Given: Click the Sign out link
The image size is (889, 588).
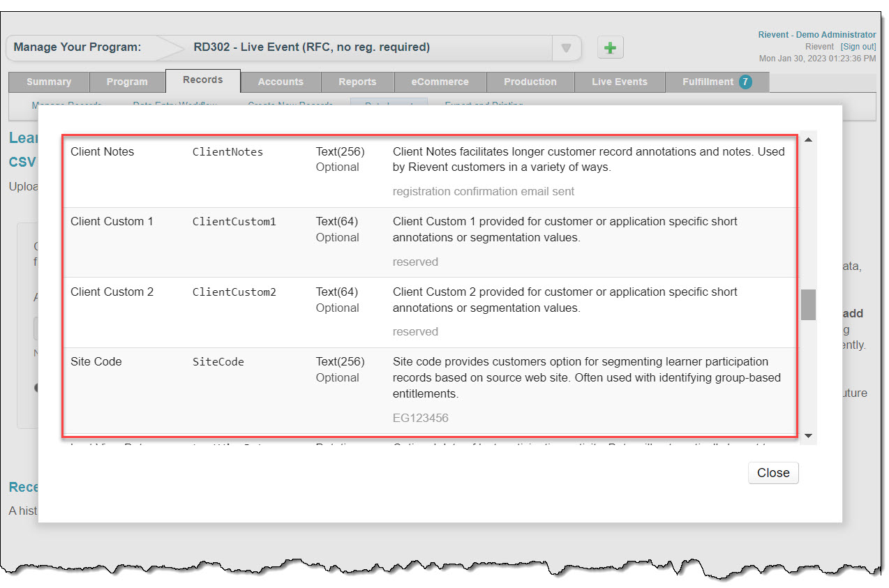Looking at the screenshot, I should [x=858, y=47].
